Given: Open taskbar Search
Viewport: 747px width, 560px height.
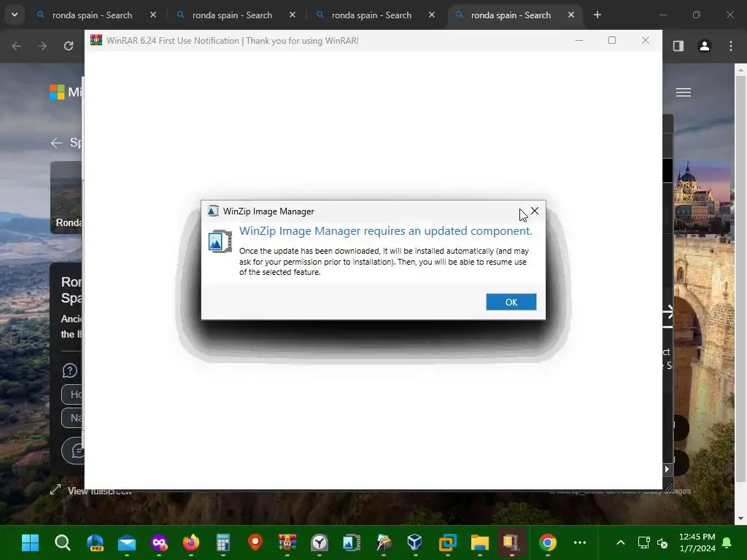Looking at the screenshot, I should click(x=63, y=542).
